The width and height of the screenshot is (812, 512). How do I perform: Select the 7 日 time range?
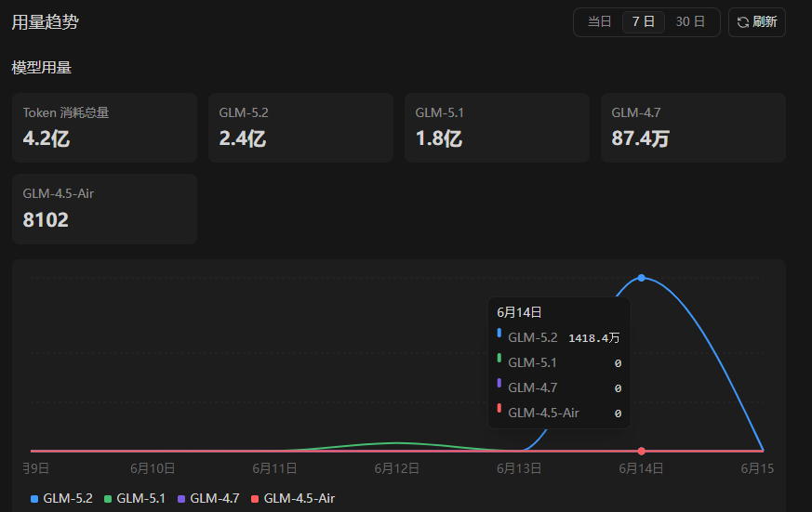643,21
